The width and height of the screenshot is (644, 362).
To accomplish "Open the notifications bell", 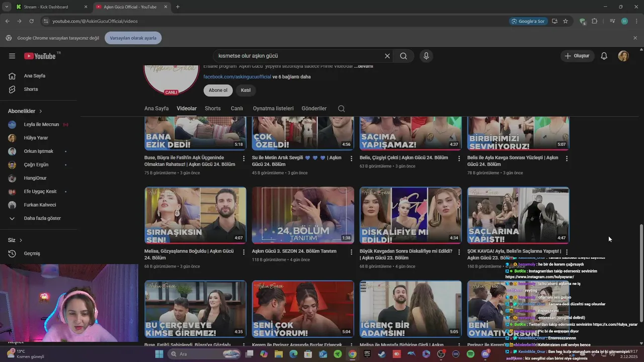I will 604,56.
